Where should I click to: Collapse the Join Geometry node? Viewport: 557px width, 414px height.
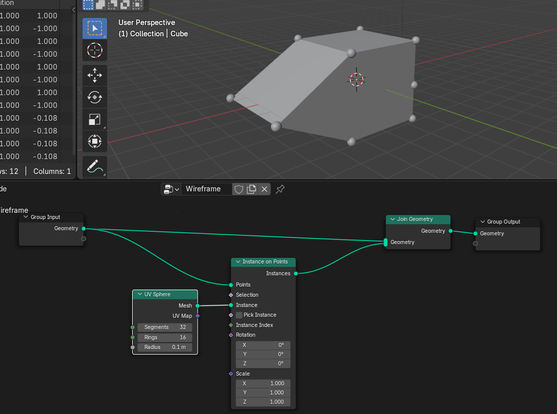point(393,219)
